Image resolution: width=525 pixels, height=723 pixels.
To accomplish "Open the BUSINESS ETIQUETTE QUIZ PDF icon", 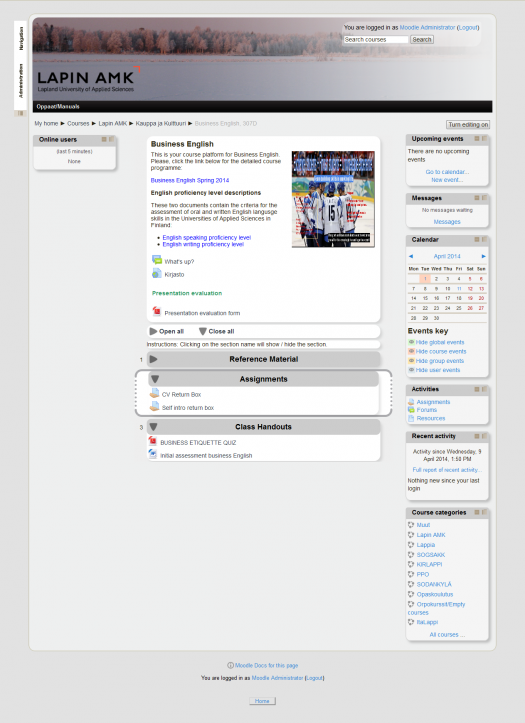I will [153, 441].
